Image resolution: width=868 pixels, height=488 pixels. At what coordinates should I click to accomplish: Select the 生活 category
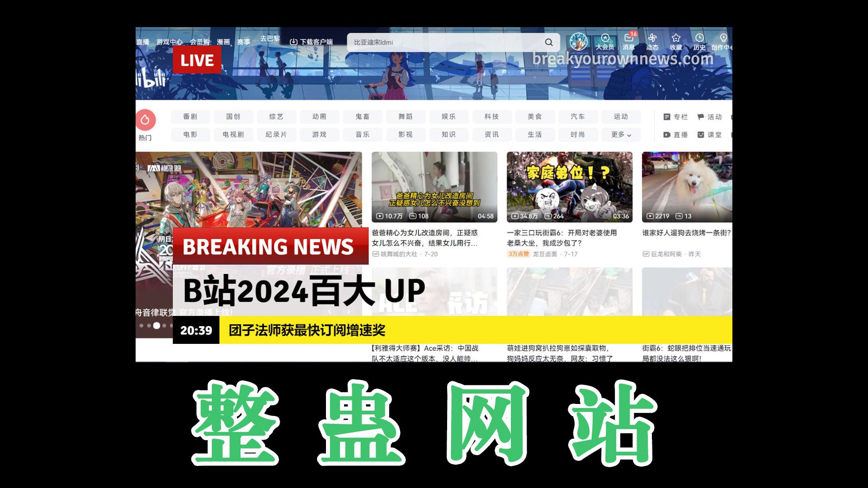(535, 135)
